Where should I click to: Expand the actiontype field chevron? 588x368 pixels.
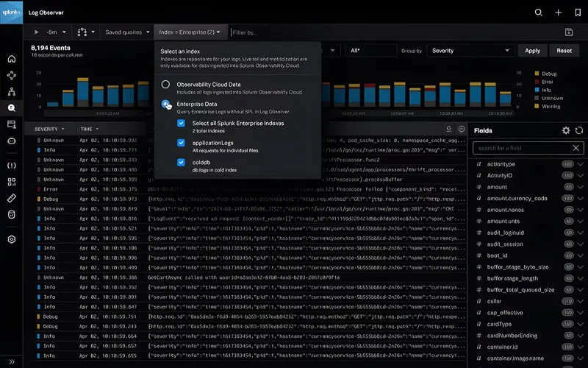pyautogui.click(x=580, y=164)
